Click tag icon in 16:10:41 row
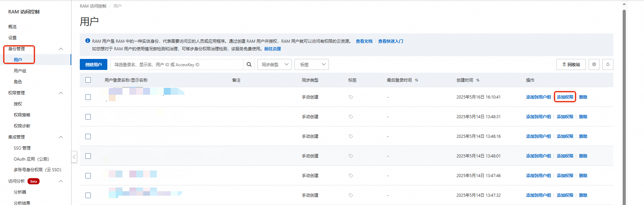The image size is (644, 205). point(351,97)
